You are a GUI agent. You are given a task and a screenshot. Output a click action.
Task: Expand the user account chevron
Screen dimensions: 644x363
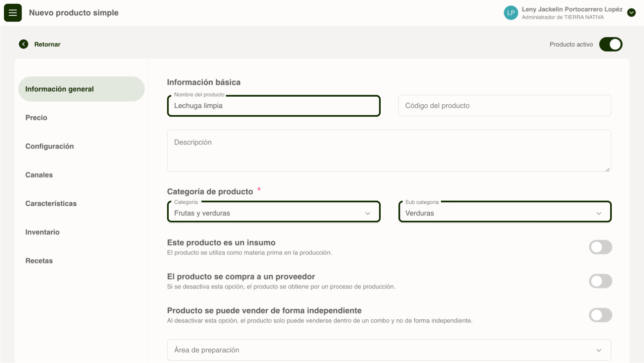[631, 13]
